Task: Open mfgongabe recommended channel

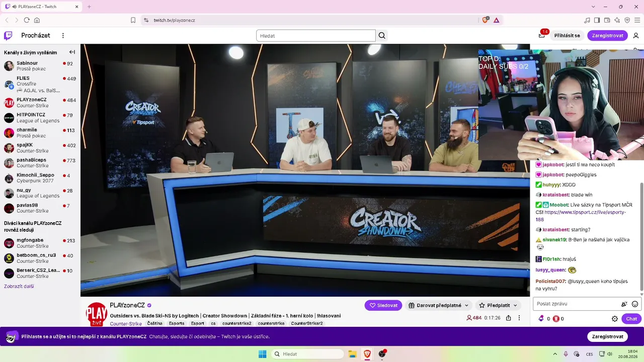Action: (40, 243)
